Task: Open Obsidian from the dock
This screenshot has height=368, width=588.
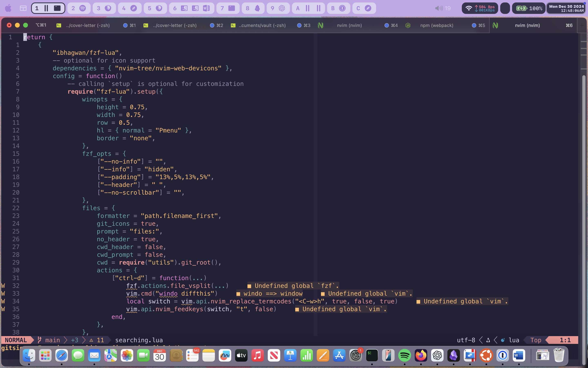Action: pyautogui.click(x=454, y=356)
